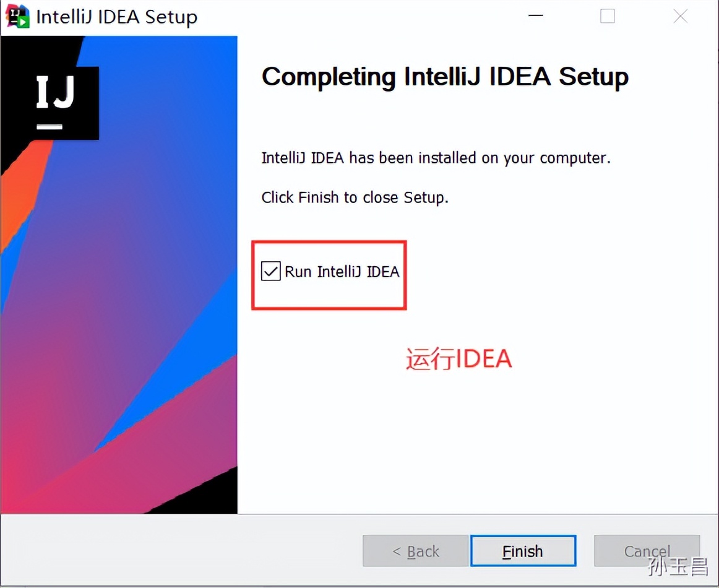Click the maximize icon
Screen dimensions: 719x588
(x=607, y=16)
